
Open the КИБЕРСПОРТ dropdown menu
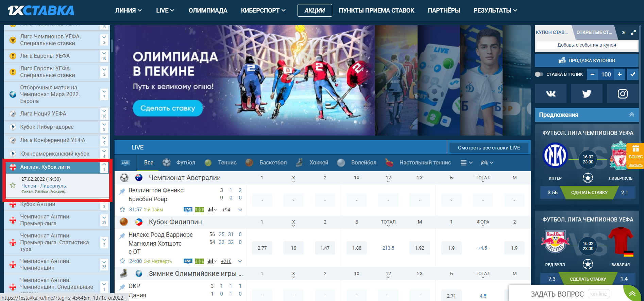(x=263, y=11)
